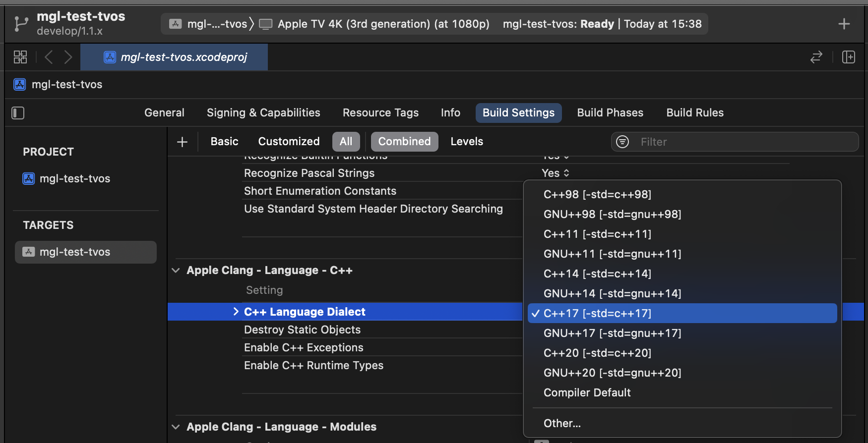
Task: Choose Other... in dialect menu
Action: (682, 423)
